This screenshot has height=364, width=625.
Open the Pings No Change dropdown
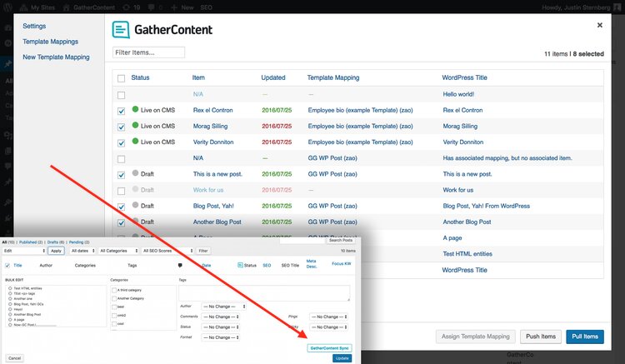click(x=329, y=317)
